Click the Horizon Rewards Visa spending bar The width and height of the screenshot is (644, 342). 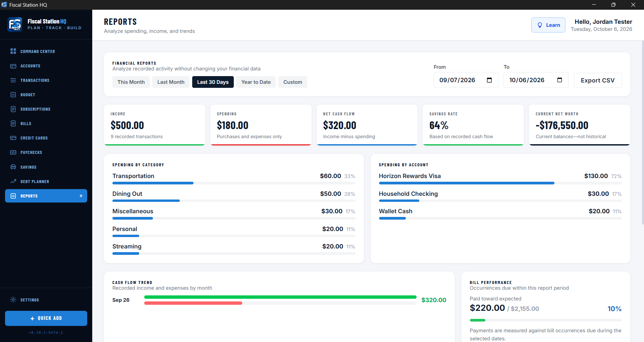tap(500, 183)
